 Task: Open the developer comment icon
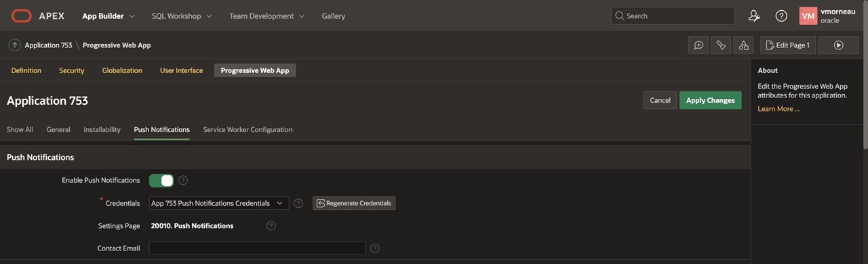click(698, 45)
